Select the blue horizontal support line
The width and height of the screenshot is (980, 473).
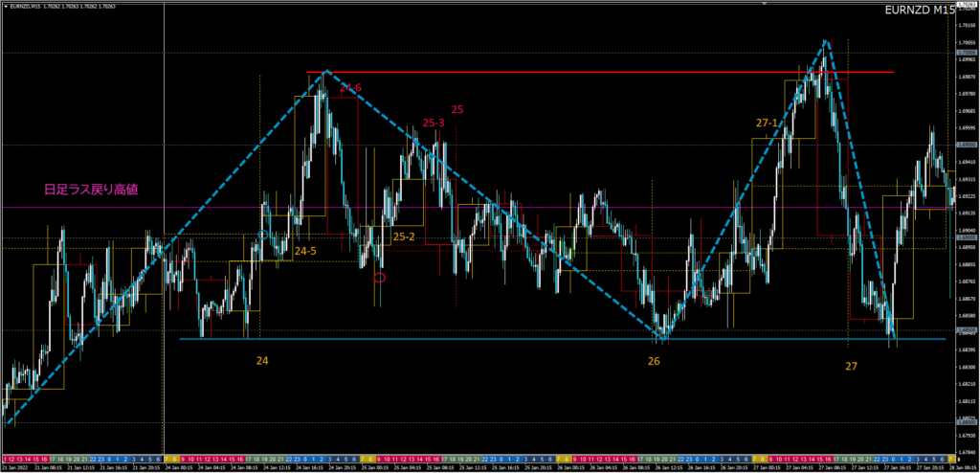pos(479,339)
